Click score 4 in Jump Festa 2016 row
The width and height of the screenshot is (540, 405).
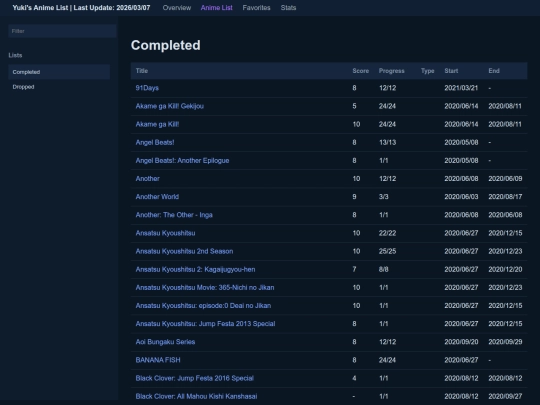click(354, 378)
